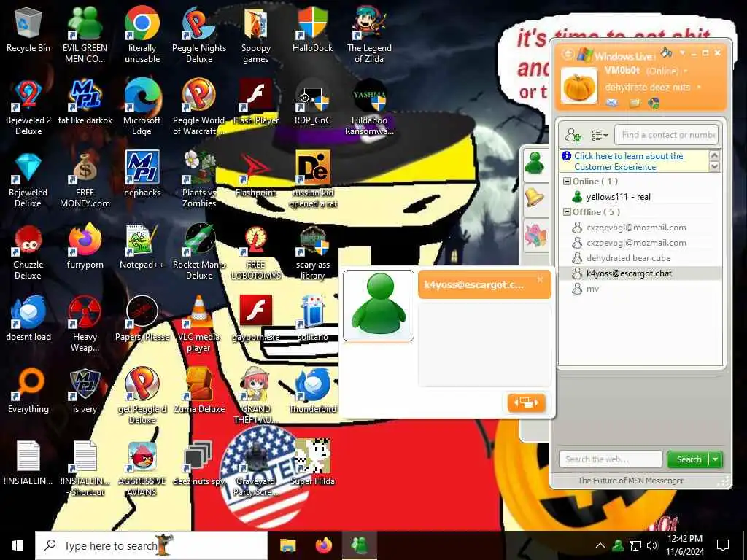
Task: Open Rocket Mania Deluxe shortcut
Action: point(198,252)
